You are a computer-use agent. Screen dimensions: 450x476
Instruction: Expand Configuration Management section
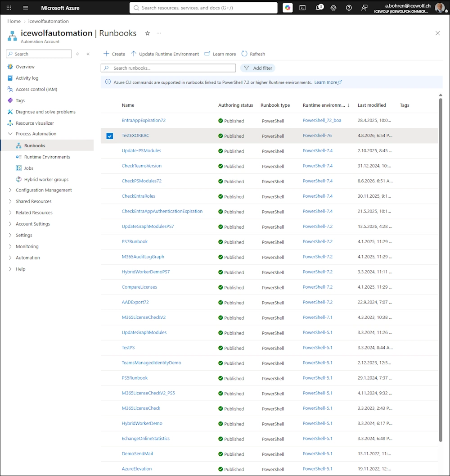(10, 190)
